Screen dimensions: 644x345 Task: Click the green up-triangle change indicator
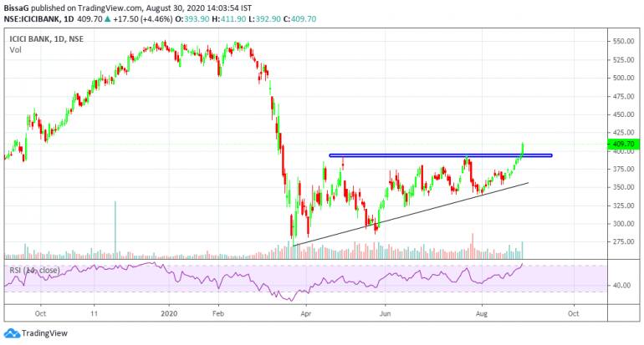coord(108,19)
